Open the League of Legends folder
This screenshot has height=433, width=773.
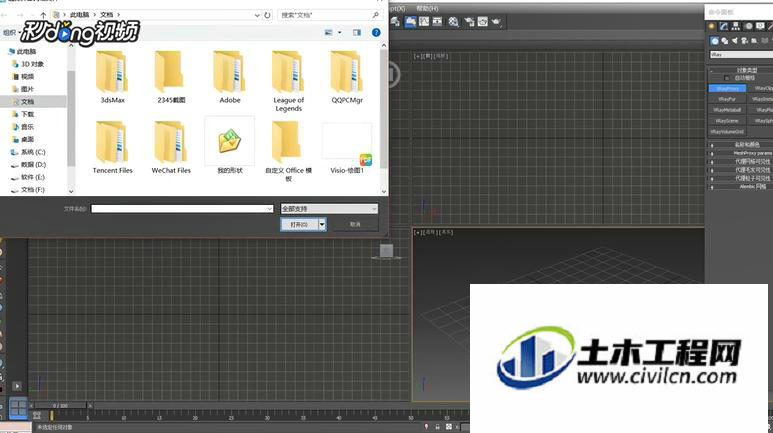pyautogui.click(x=288, y=80)
